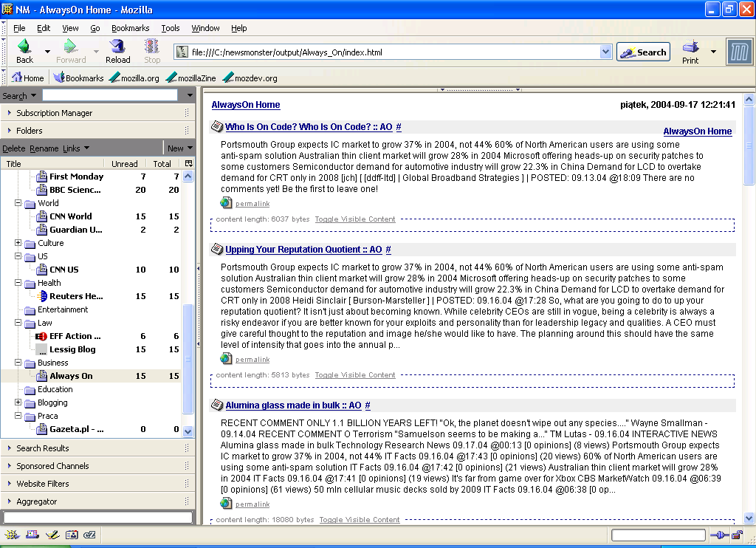Toggle Visible Content for the 18080 bytes article
This screenshot has width=756, height=548.
point(360,519)
